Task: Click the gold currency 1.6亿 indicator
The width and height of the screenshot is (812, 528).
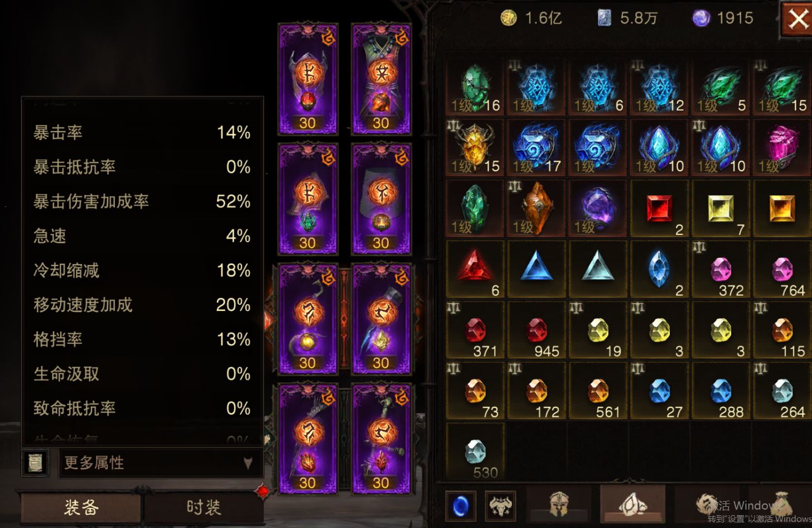Action: [x=531, y=18]
